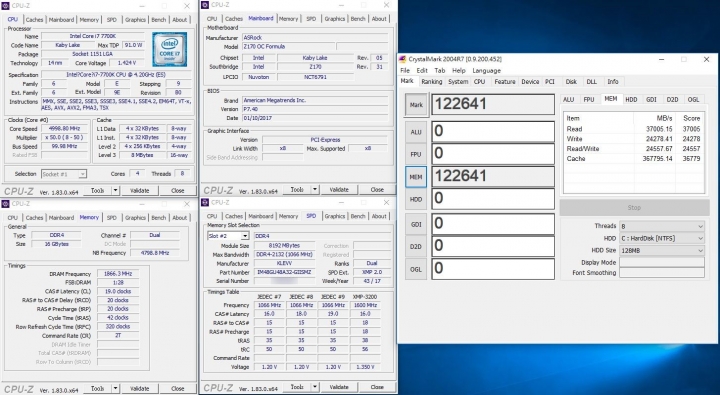Expand Tools dropdown arrow in Mainboard window

pos(315,189)
